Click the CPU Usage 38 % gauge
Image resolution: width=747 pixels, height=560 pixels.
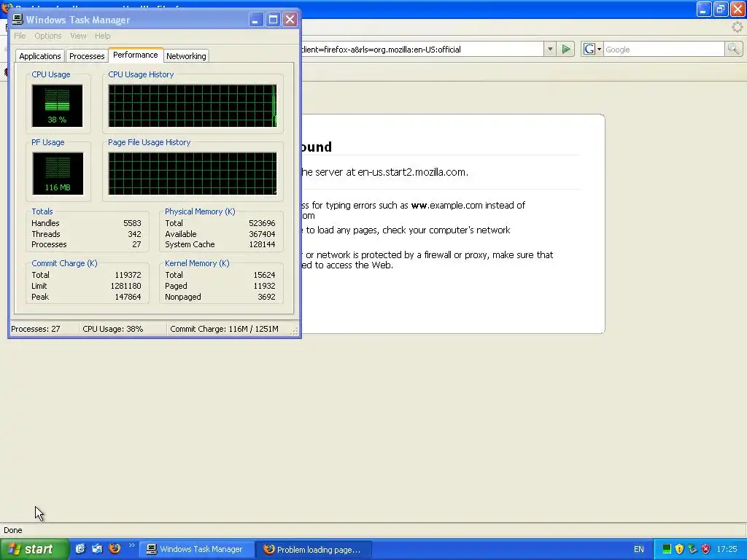(57, 106)
